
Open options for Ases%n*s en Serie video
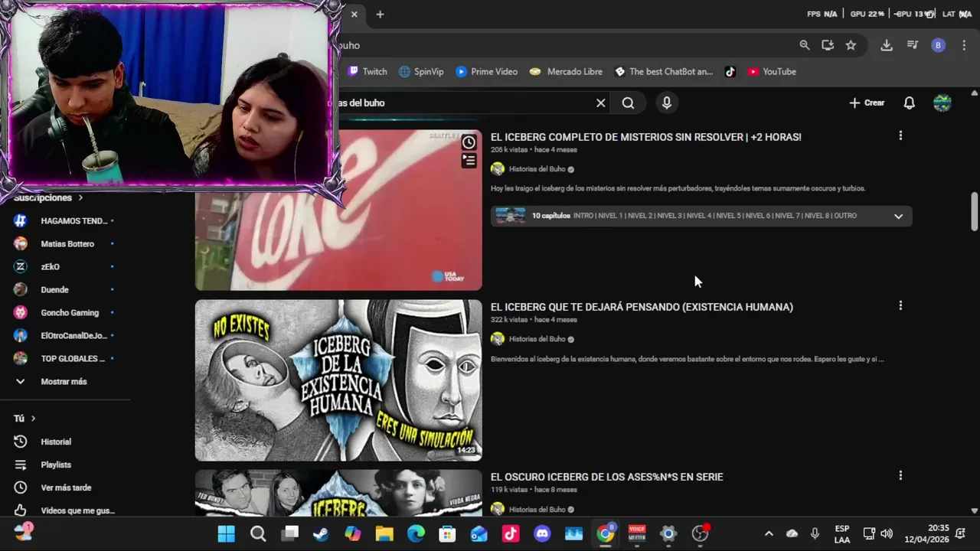click(900, 475)
